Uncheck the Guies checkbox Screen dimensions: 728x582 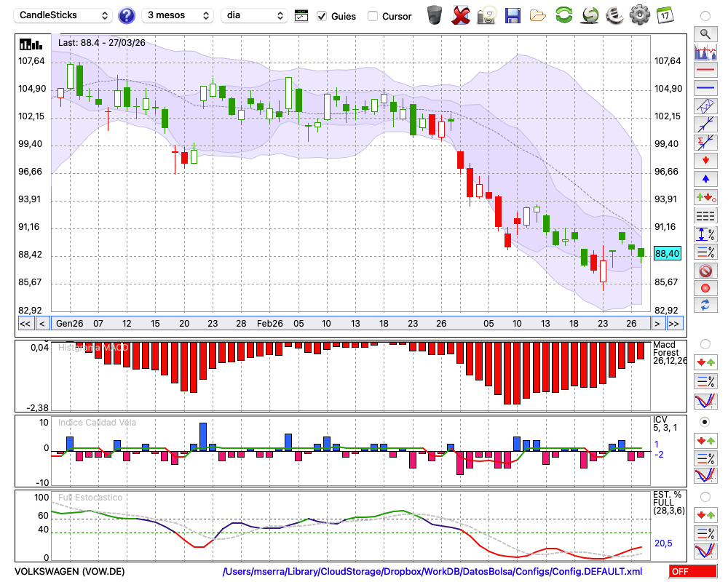point(322,16)
